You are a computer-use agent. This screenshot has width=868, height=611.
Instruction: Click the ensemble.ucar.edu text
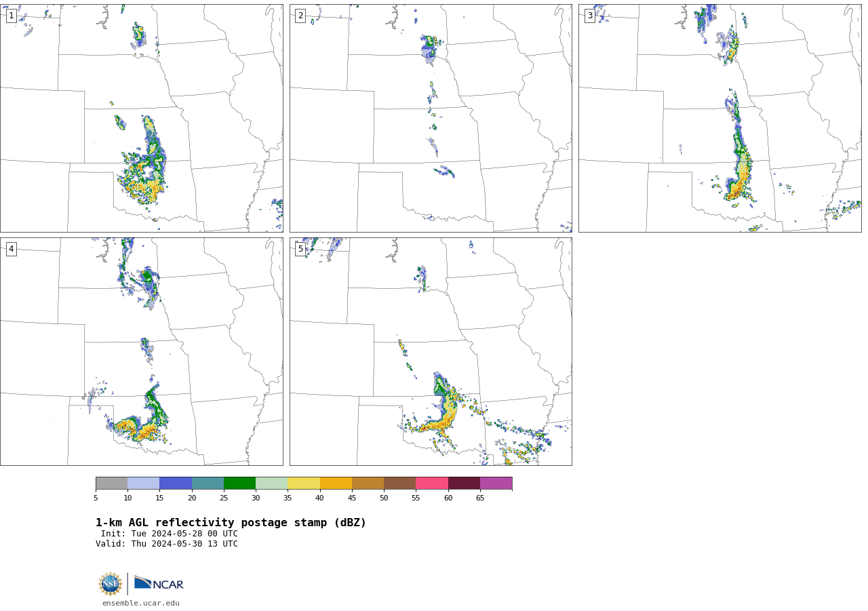(141, 604)
